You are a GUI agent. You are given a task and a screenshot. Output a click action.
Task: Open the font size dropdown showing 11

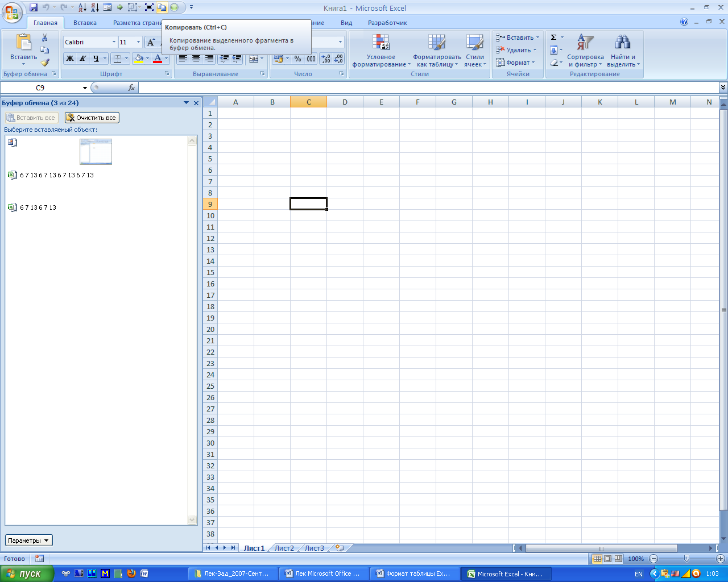point(138,42)
